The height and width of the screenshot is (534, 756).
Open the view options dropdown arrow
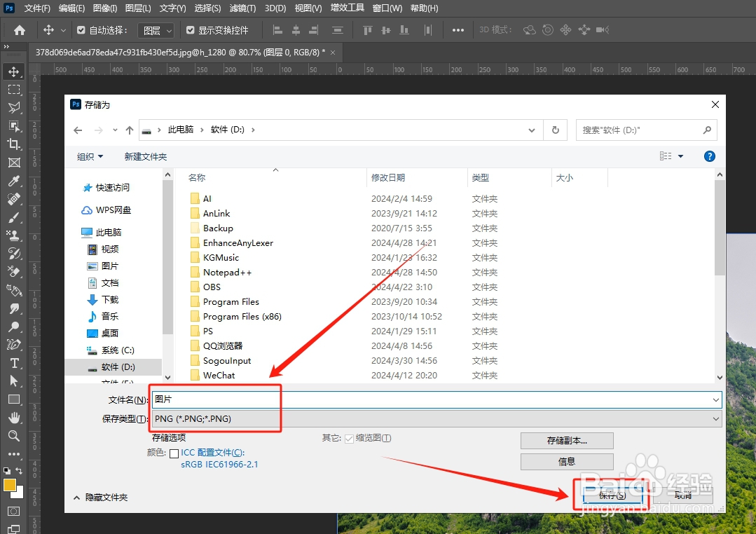coord(681,156)
